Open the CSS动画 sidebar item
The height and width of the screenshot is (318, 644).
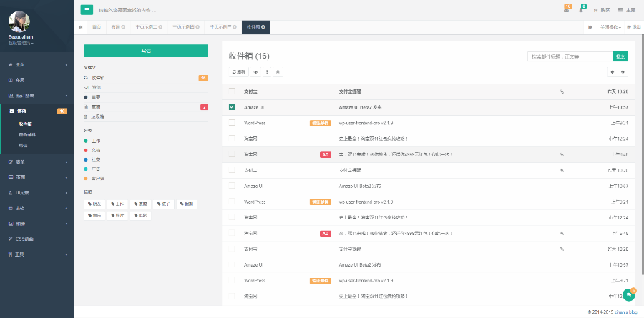tap(37, 239)
